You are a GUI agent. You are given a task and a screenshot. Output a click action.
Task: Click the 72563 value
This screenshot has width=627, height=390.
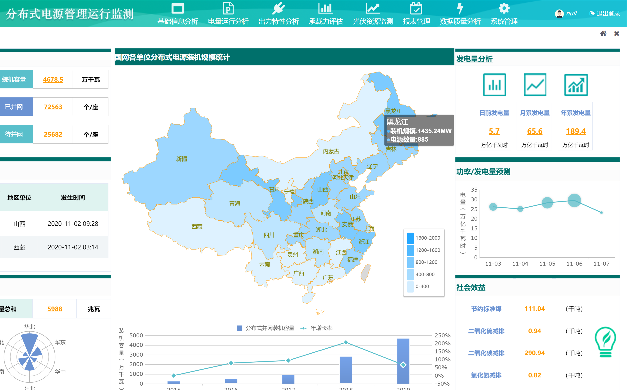[53, 107]
